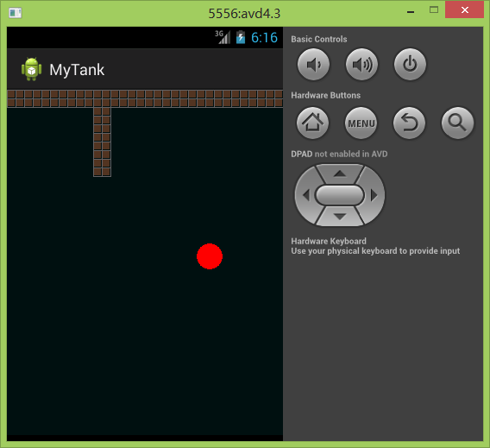Click the DPAD left arrow
The width and height of the screenshot is (490, 448).
coord(305,195)
